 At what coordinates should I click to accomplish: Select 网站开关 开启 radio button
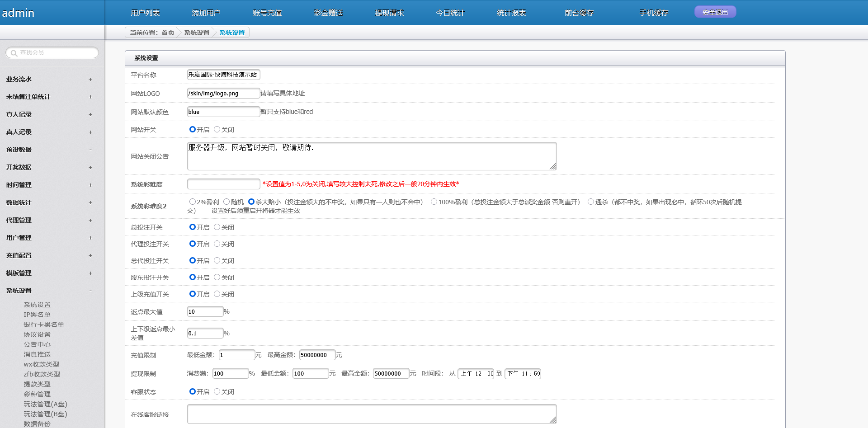click(193, 129)
